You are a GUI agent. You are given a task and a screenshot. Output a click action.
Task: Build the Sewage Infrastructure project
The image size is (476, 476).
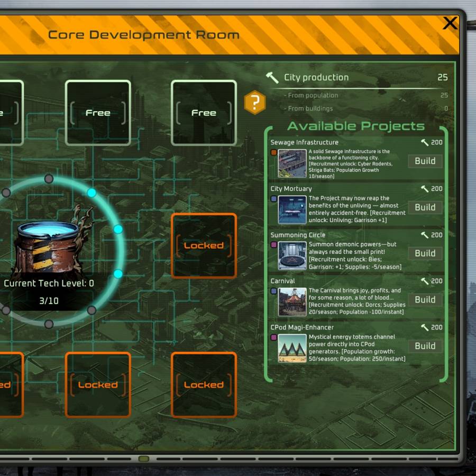425,161
